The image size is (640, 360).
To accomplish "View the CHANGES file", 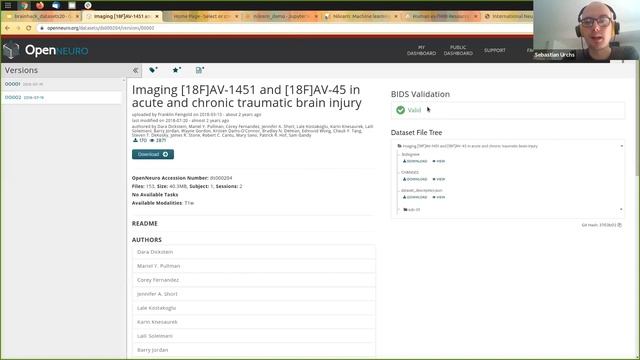I will [x=439, y=179].
